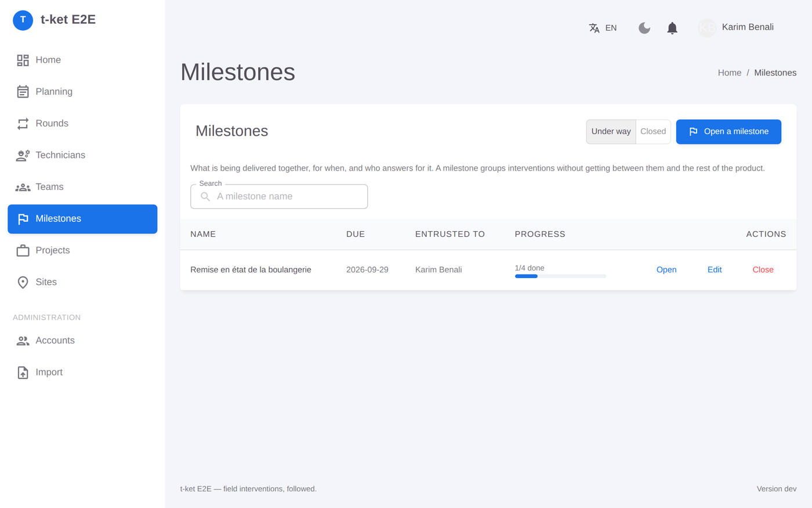Screen dimensions: 812x508
Task: Close the Remise en état milestone
Action: [763, 270]
